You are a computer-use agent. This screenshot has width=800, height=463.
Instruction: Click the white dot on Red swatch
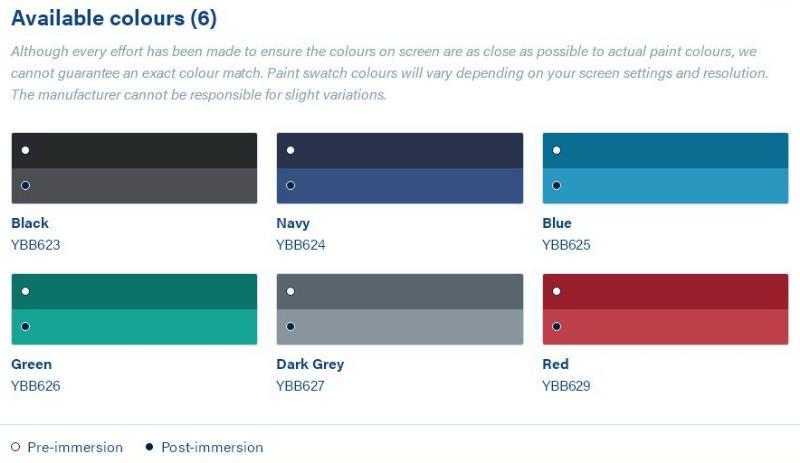click(x=557, y=291)
